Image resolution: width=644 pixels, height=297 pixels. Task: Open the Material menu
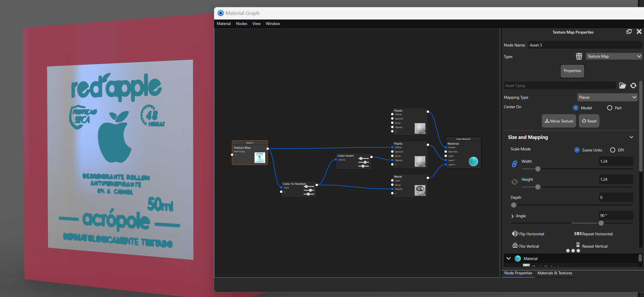pyautogui.click(x=224, y=24)
